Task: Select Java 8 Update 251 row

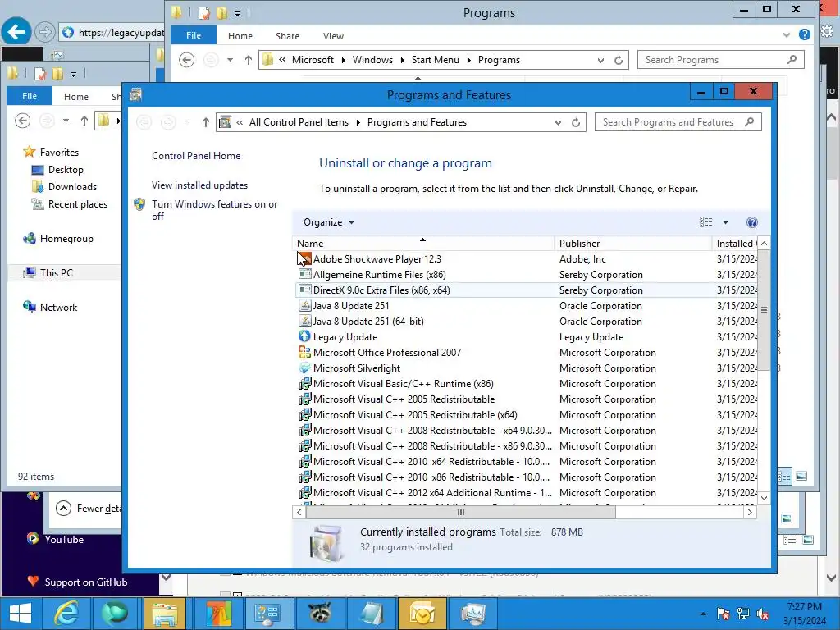Action: [527, 305]
